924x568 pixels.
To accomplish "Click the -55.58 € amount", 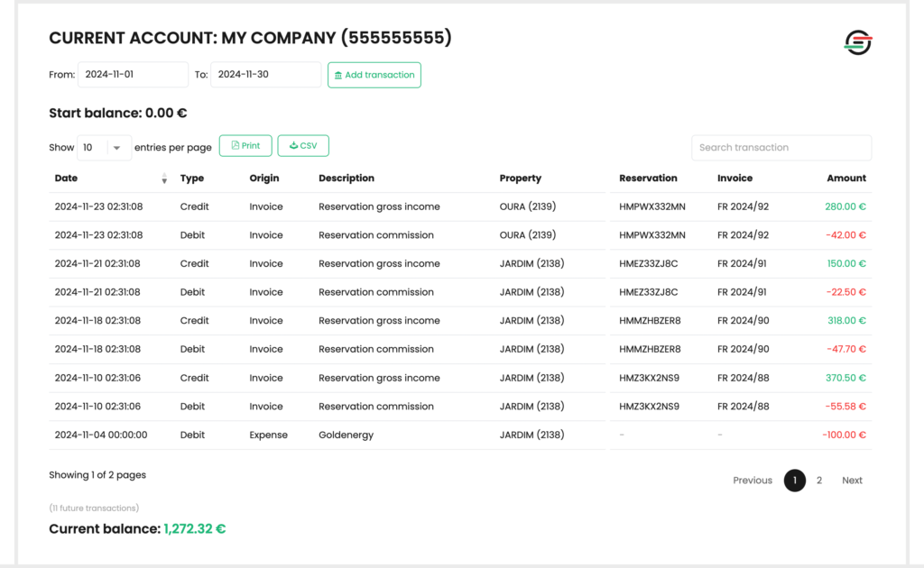I will [845, 406].
